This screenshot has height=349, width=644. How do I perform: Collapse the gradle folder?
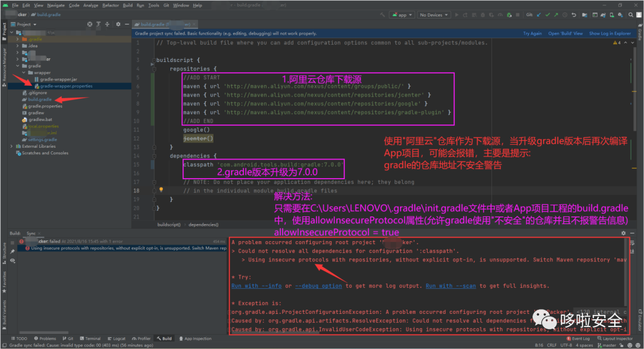[x=18, y=66]
